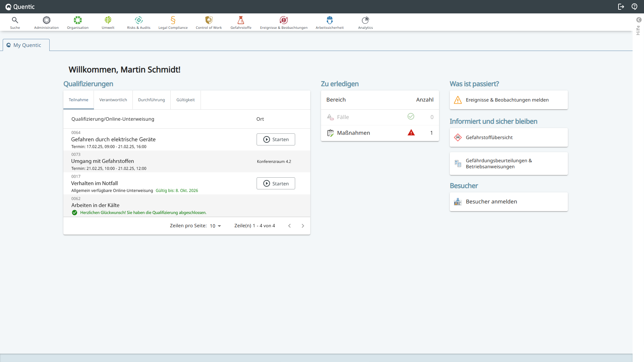Open the Legal Compliance module
The height and width of the screenshot is (362, 644).
coord(173,22)
